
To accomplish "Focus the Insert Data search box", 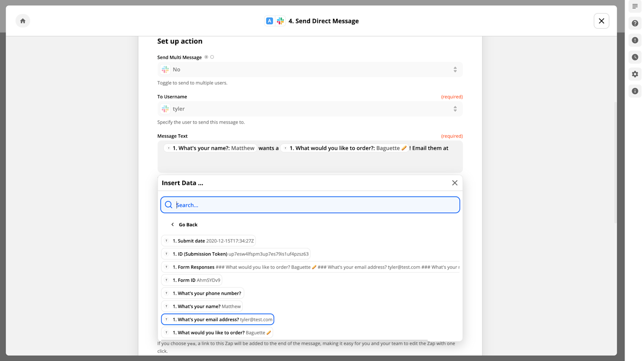I will 310,205.
